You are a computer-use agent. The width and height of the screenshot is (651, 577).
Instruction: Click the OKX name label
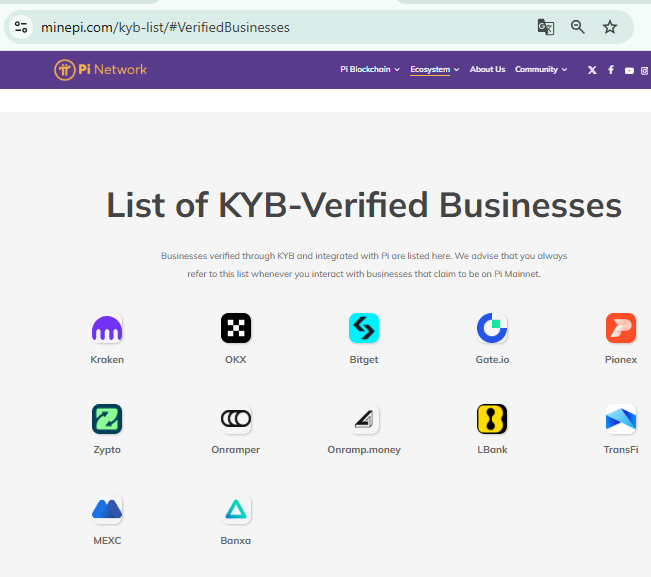pos(236,359)
